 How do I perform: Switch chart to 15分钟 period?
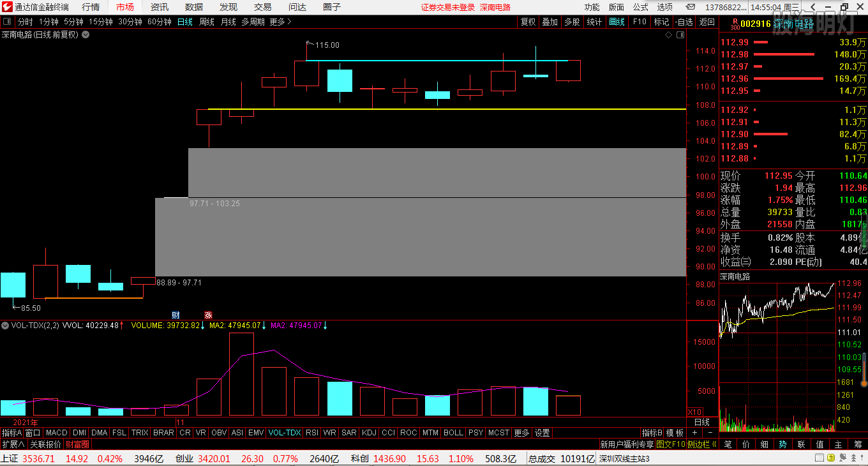[101, 21]
